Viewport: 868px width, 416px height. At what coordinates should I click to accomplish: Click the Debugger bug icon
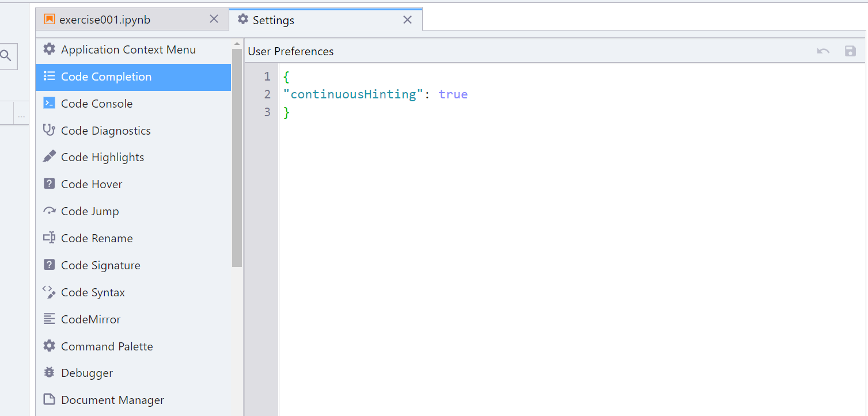point(49,373)
